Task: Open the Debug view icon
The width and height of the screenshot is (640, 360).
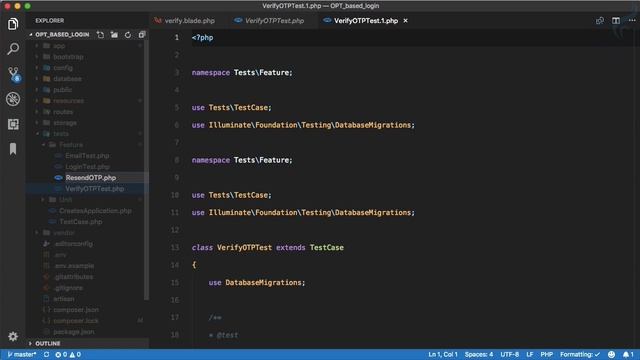Action: 13,99
